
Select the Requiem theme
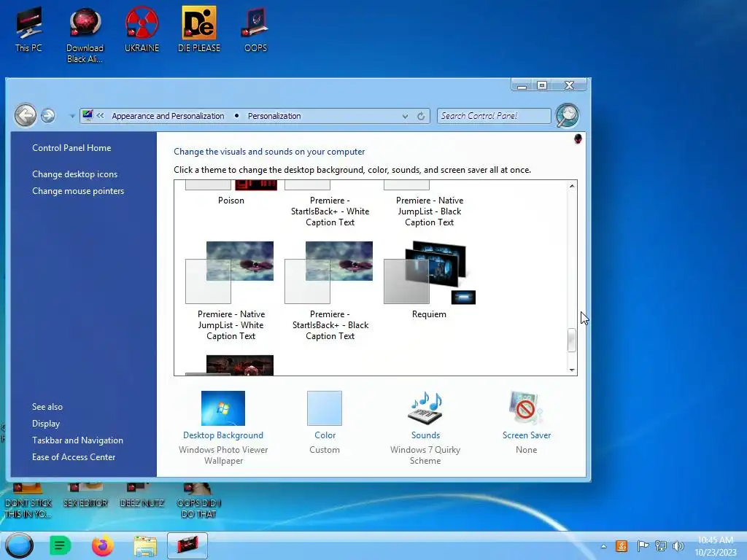point(429,280)
